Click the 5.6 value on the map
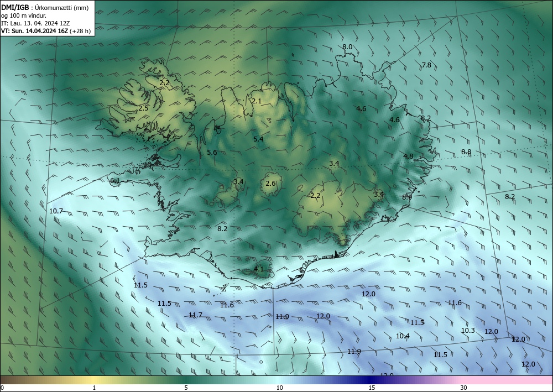This screenshot has width=553, height=392. click(212, 152)
